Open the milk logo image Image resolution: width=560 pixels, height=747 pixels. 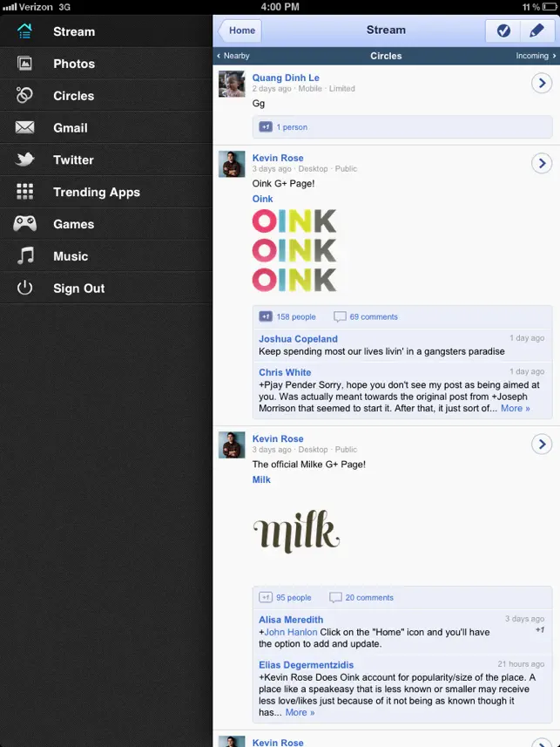[x=296, y=531]
